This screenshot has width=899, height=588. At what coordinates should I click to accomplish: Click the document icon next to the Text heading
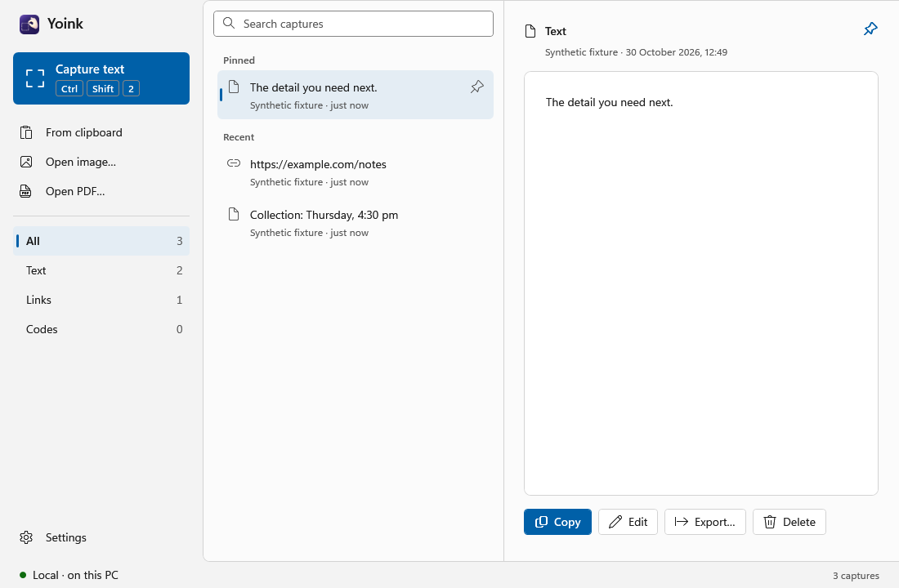[x=531, y=31]
